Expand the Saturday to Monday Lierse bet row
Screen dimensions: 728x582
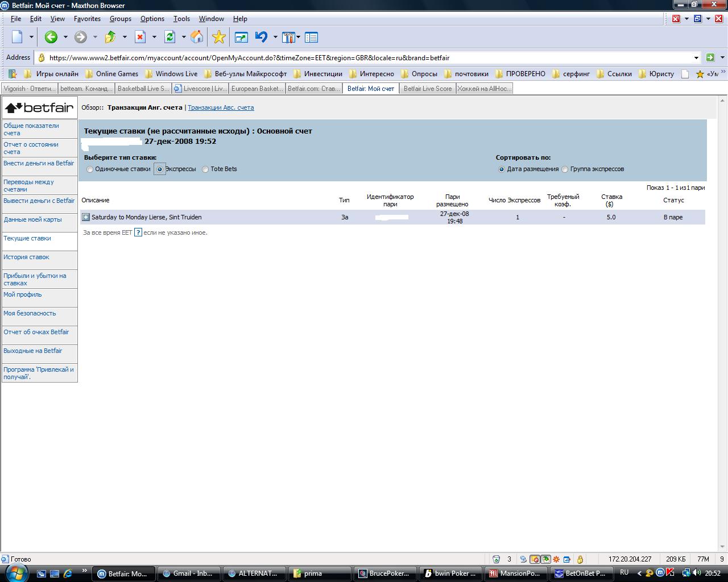(x=86, y=217)
